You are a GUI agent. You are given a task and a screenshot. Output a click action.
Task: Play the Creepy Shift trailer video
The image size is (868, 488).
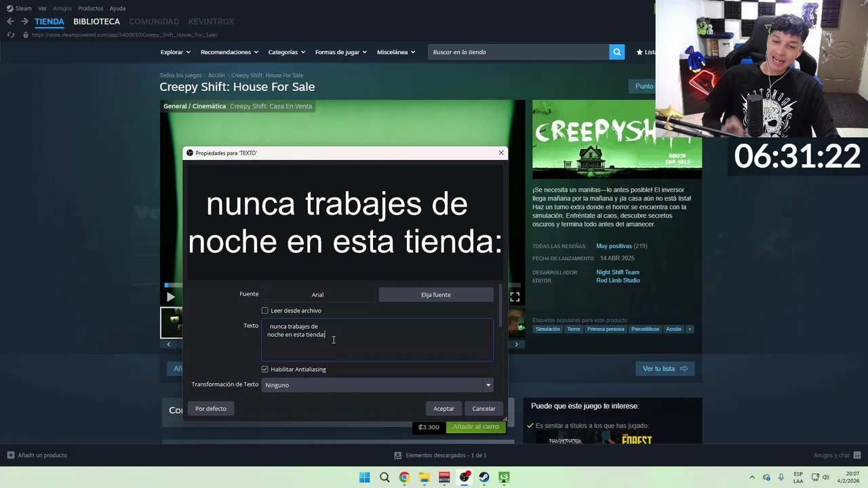pyautogui.click(x=170, y=297)
